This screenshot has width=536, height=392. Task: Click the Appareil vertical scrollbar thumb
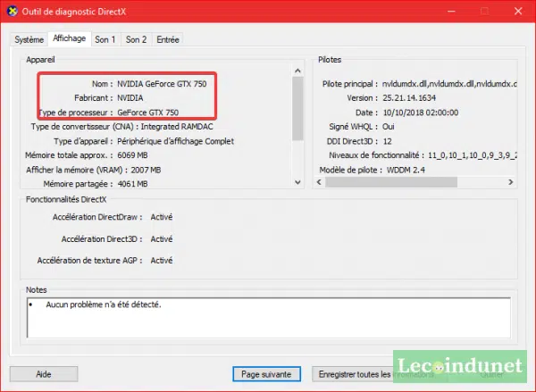point(297,108)
